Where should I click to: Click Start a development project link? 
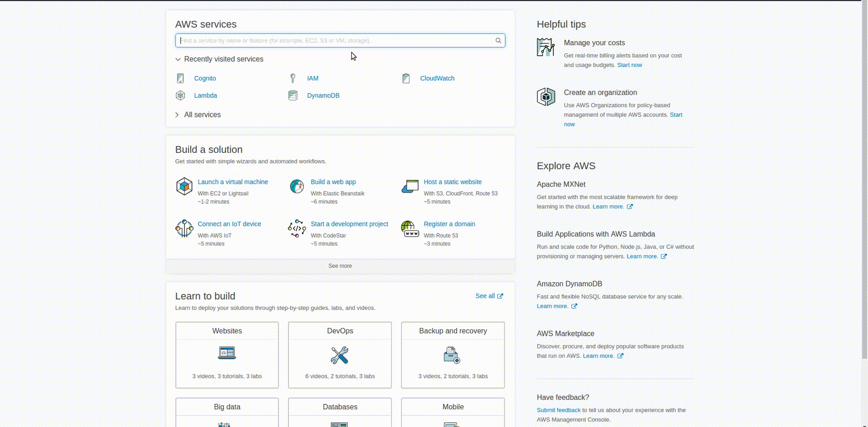[349, 224]
